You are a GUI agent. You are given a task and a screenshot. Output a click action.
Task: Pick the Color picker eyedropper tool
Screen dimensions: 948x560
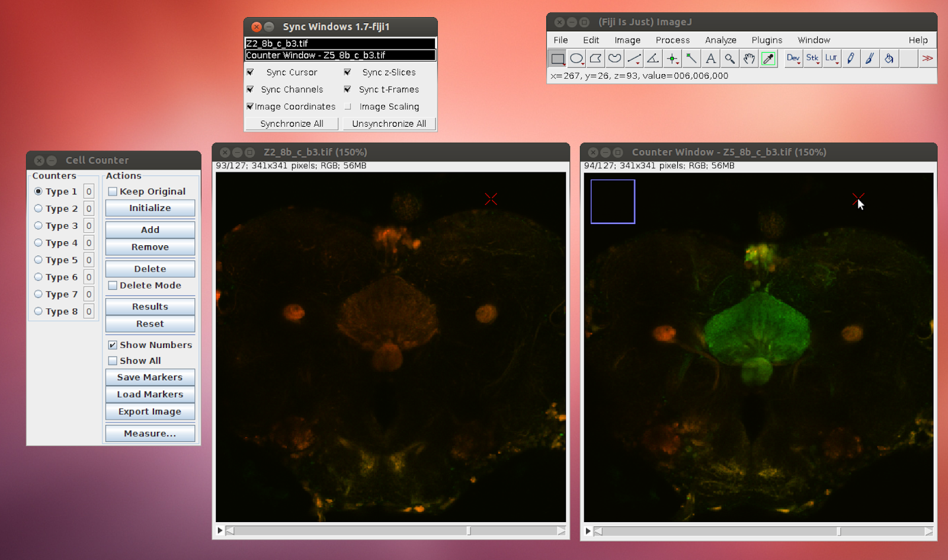pos(768,58)
